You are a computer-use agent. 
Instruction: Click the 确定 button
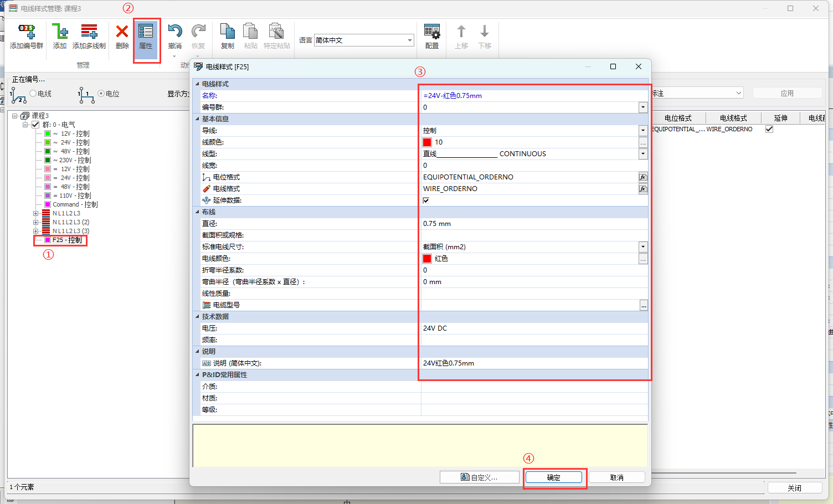click(553, 477)
